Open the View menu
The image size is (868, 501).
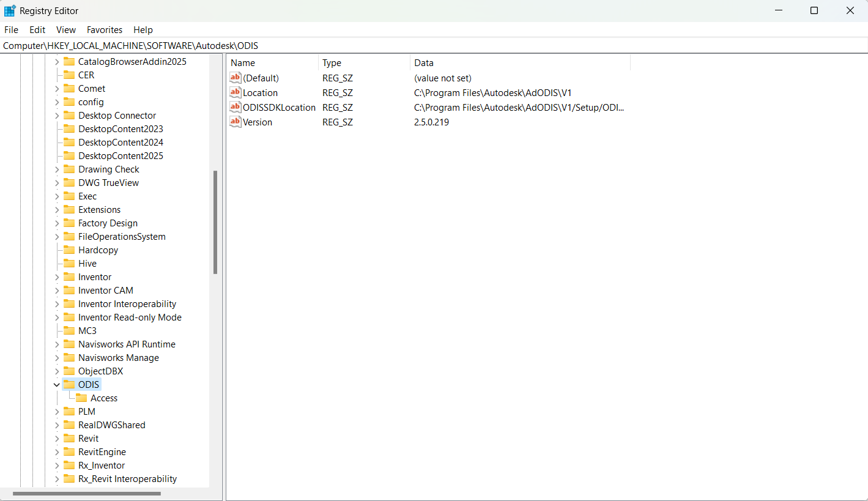tap(66, 29)
